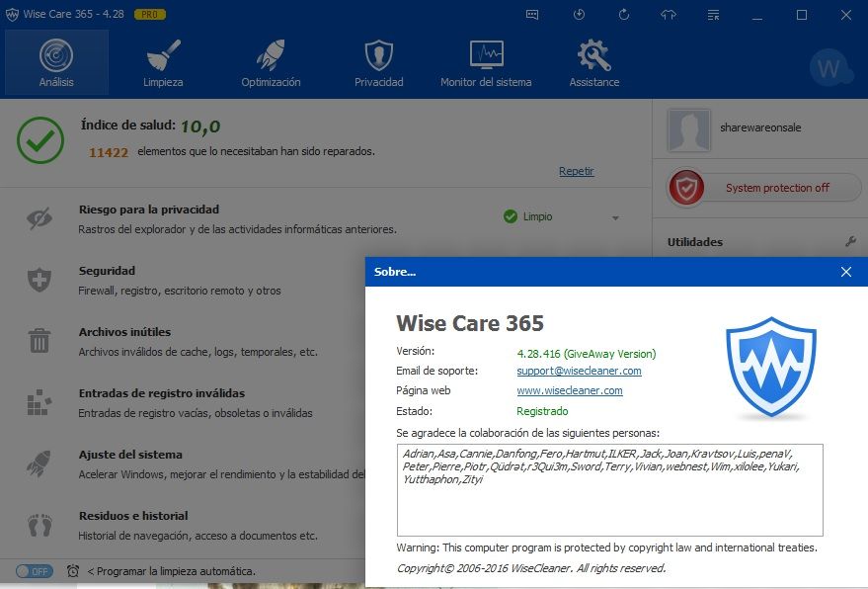Screen dimensions: 868x589
Task: Open the Assistance tab
Action: coord(594,62)
